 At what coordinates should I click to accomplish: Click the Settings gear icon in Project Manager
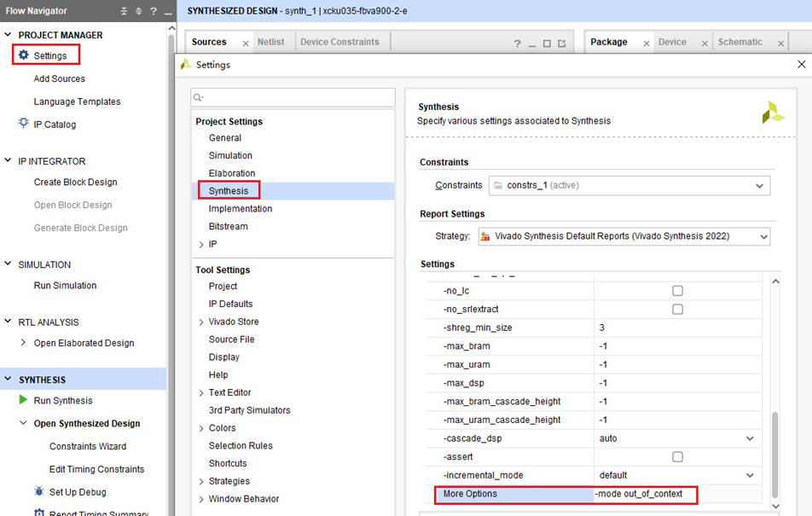click(23, 55)
